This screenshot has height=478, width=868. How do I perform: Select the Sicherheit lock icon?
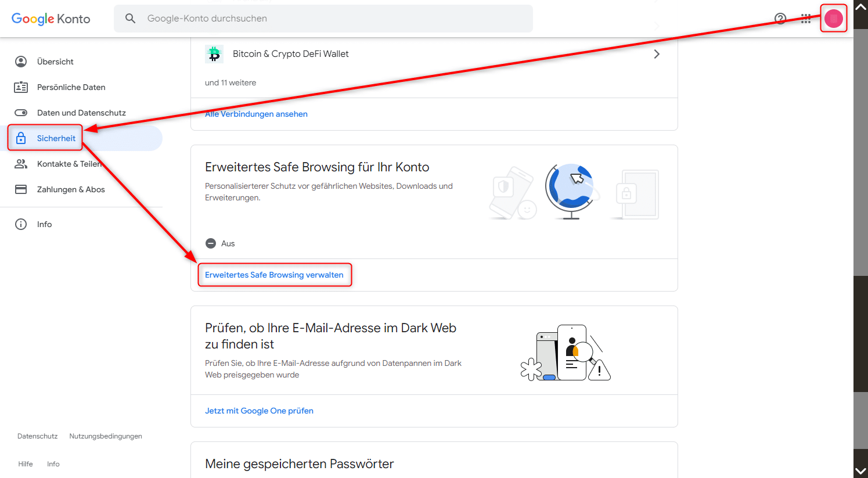coord(21,138)
